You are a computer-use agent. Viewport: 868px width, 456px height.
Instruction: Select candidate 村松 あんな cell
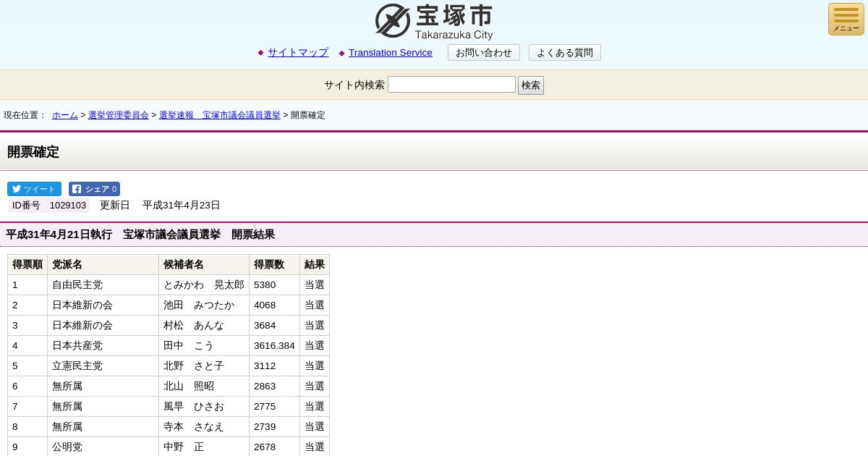(204, 326)
